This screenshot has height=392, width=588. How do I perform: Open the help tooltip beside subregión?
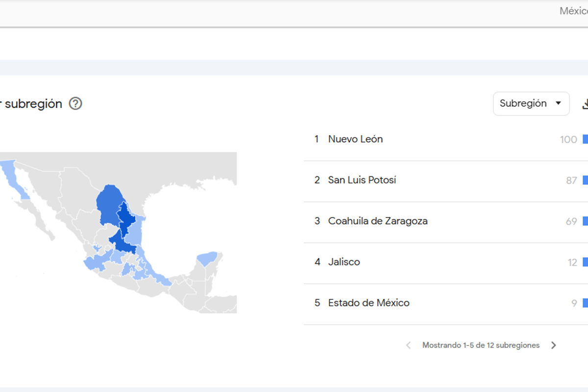(x=76, y=103)
